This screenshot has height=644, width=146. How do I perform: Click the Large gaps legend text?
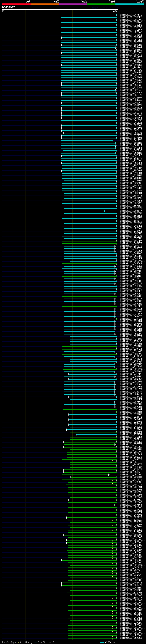tap(28, 642)
